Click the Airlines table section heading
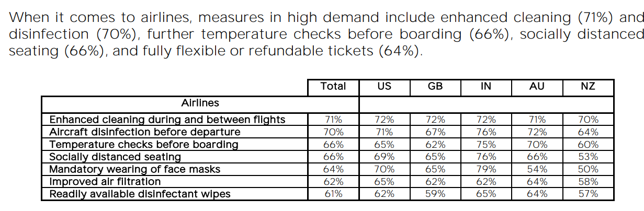644x211 pixels. (x=200, y=103)
